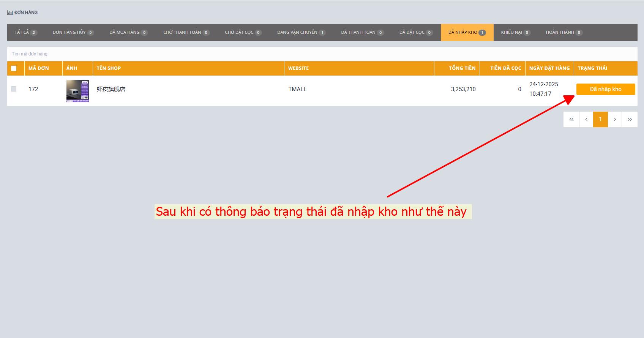Show the ĐANG VẬN CHUYỂN tab
This screenshot has height=338, width=644.
pyautogui.click(x=301, y=32)
